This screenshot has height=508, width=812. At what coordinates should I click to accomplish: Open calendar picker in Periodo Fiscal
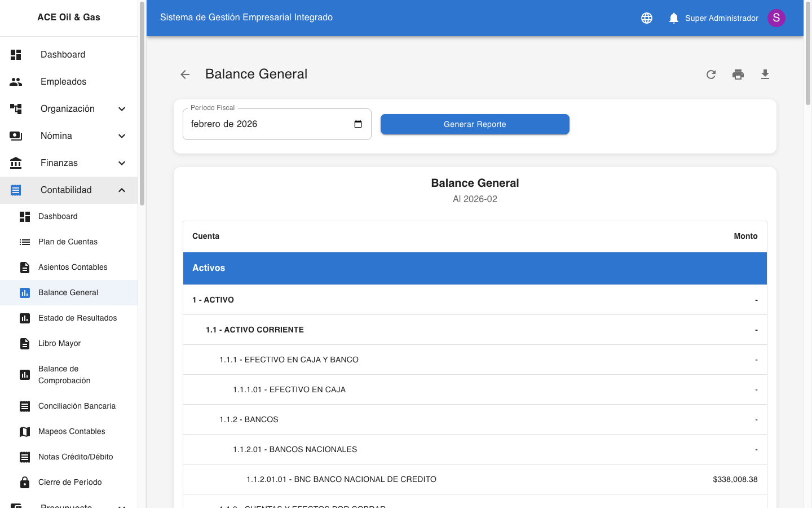[x=358, y=124]
